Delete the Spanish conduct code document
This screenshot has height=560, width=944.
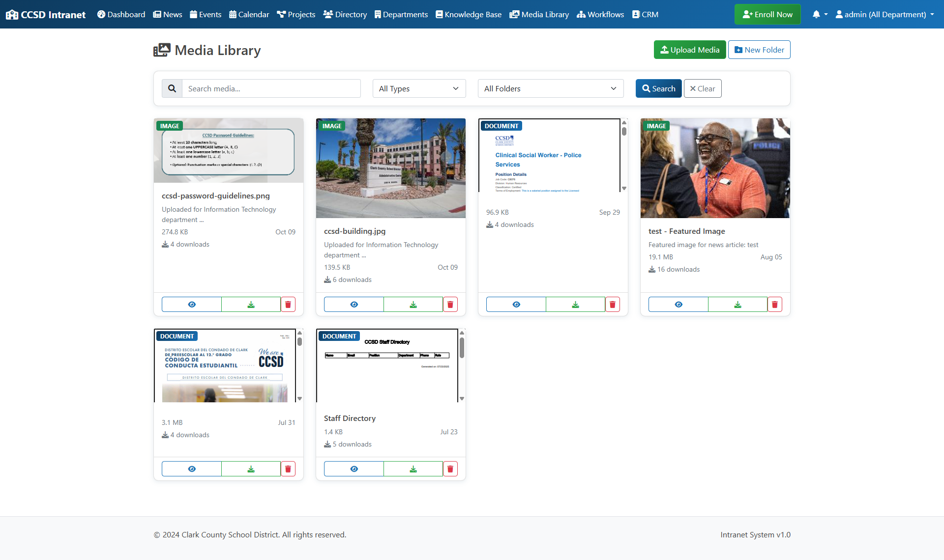click(x=288, y=469)
